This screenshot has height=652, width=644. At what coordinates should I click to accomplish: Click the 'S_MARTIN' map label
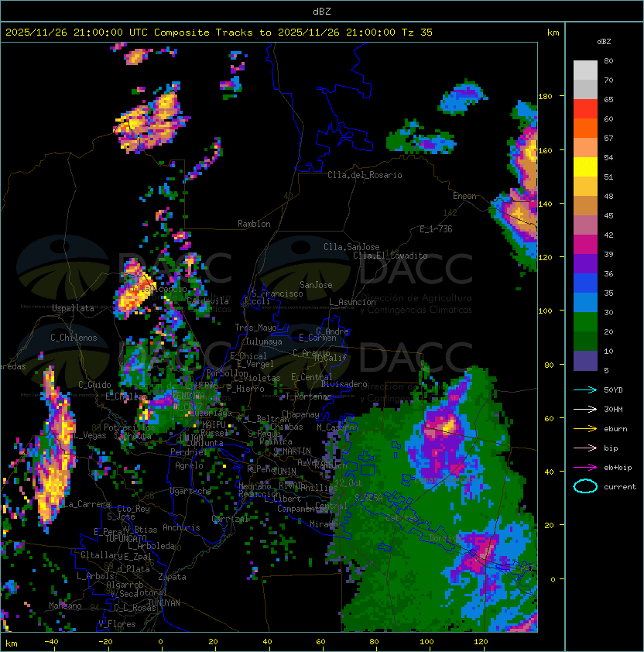click(x=292, y=451)
